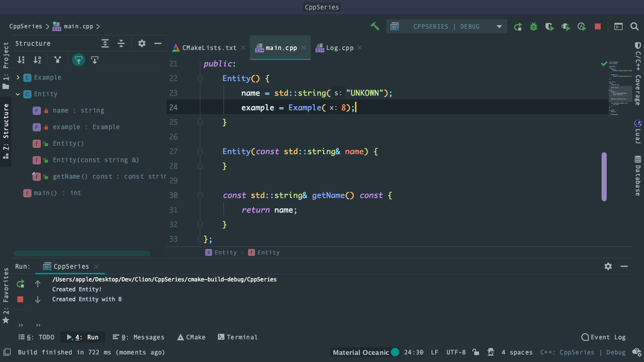Close the CMakeLists.txt tab
644x362 pixels.
(x=243, y=48)
